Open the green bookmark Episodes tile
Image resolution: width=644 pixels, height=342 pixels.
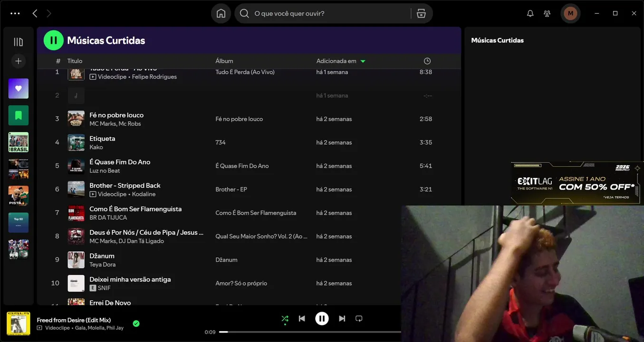pyautogui.click(x=19, y=115)
